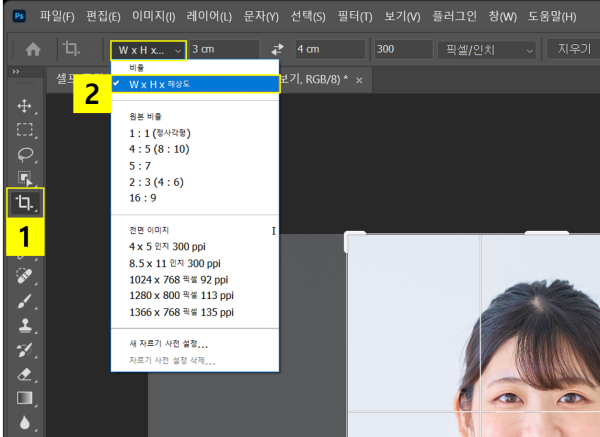Click 새 자르기 사전 설정...
The width and height of the screenshot is (600, 437).
195,344
